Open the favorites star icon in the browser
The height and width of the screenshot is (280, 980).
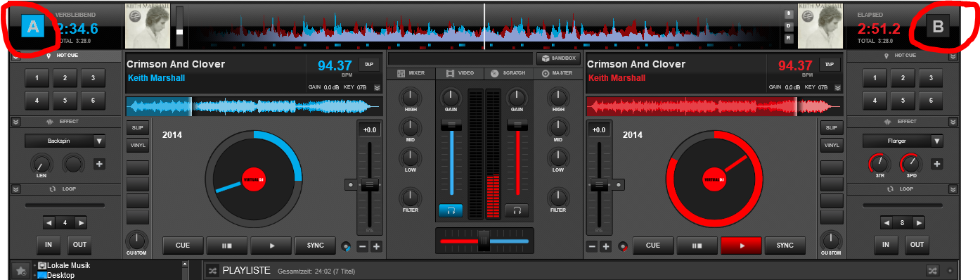(20, 270)
